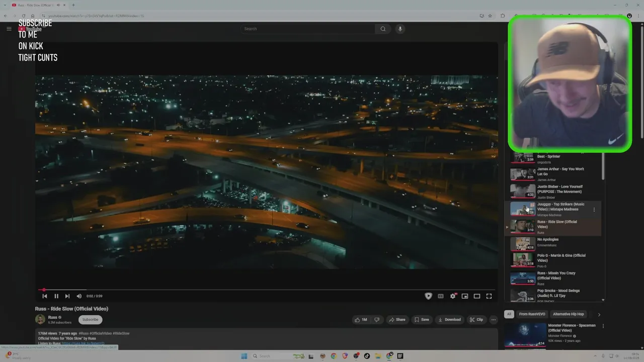Dislike the video with thumbs down
Viewport: 644px width, 362px height.
click(x=377, y=319)
